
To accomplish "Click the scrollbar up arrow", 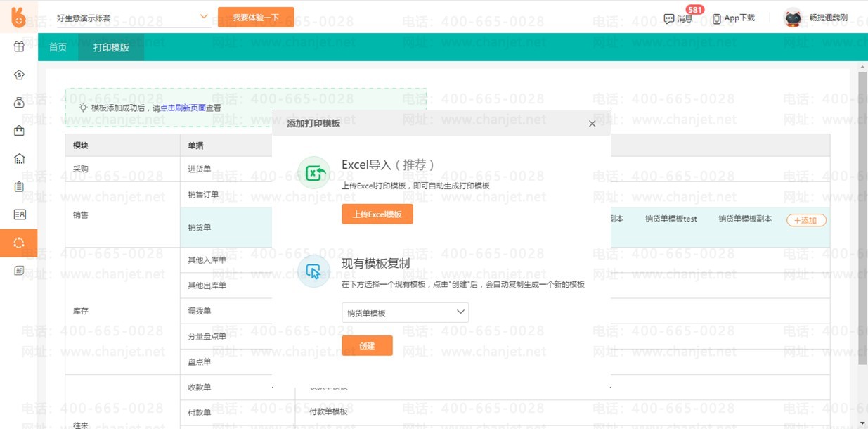I will [862, 67].
